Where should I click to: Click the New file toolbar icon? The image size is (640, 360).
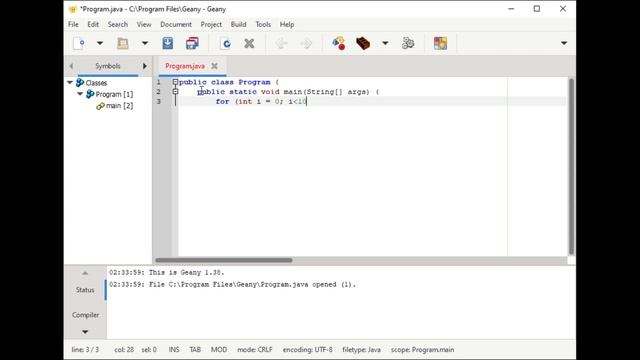[79, 43]
